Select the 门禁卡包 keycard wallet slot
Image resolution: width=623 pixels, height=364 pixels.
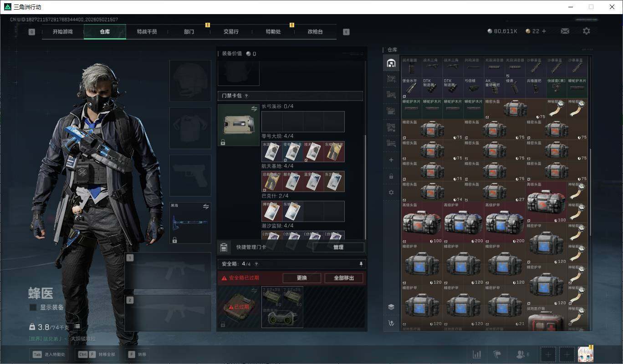click(x=239, y=125)
